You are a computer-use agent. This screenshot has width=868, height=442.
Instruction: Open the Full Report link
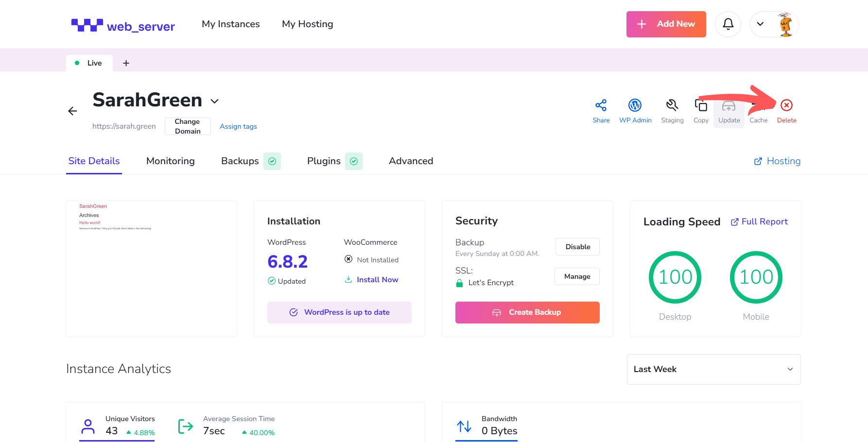click(759, 222)
